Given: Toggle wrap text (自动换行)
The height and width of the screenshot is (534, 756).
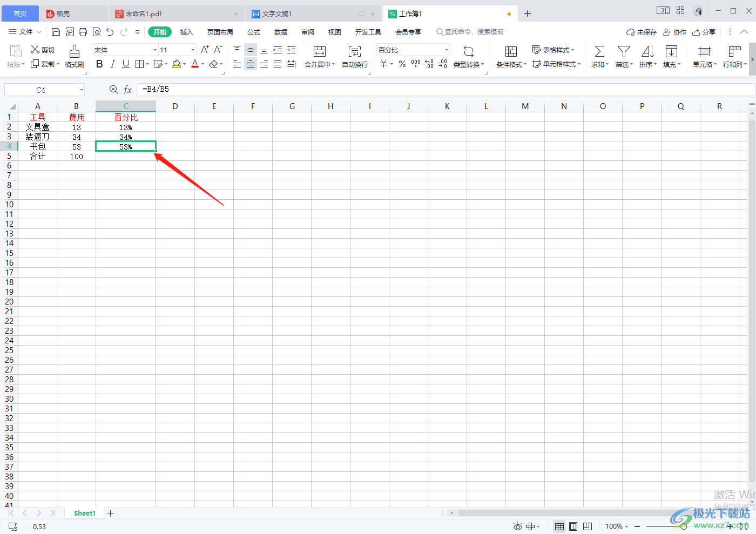Looking at the screenshot, I should (x=355, y=56).
